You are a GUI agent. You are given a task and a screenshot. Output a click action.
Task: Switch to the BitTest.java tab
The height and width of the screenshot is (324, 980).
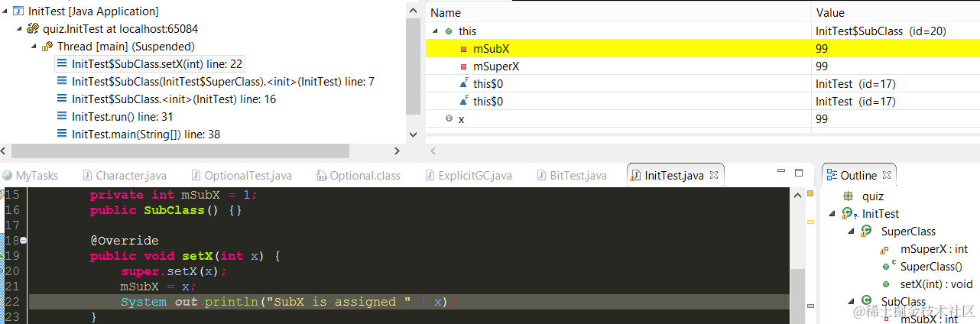click(x=573, y=176)
